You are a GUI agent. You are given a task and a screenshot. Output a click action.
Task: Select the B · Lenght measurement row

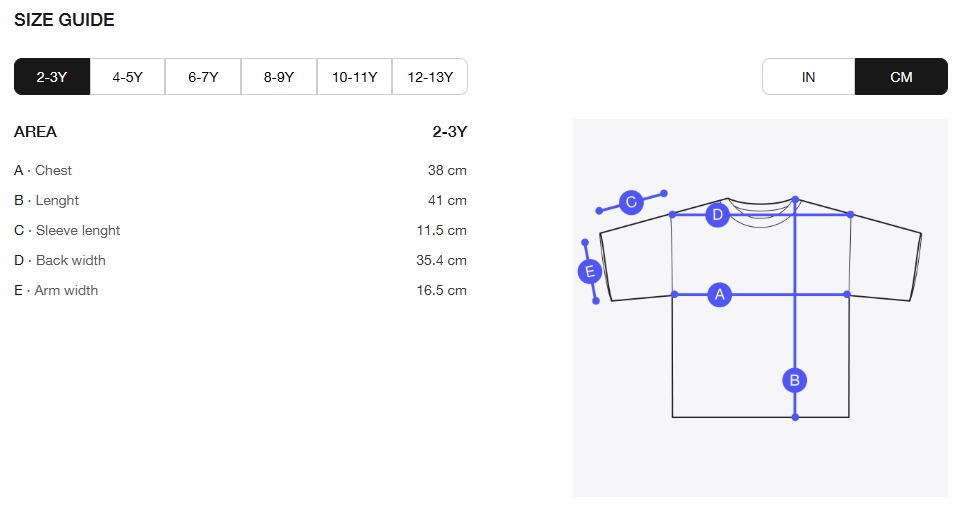pyautogui.click(x=240, y=200)
